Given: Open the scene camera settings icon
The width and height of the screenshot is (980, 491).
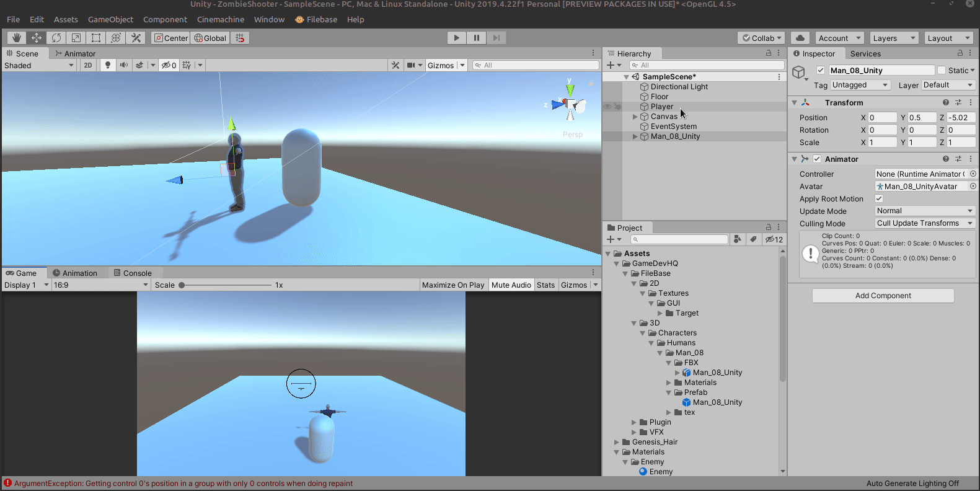Looking at the screenshot, I should point(410,65).
